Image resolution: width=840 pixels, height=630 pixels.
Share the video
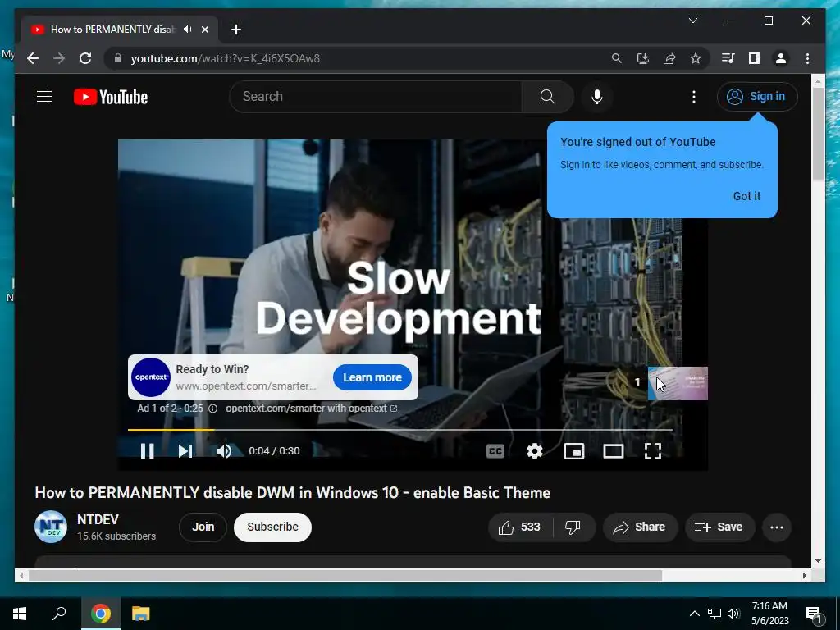click(x=640, y=527)
